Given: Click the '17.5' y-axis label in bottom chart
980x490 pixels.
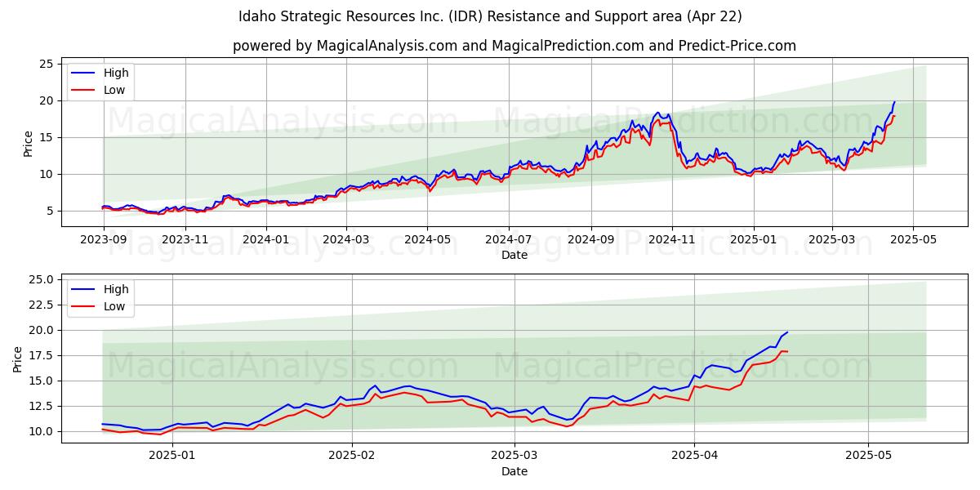Looking at the screenshot, I should pos(42,355).
